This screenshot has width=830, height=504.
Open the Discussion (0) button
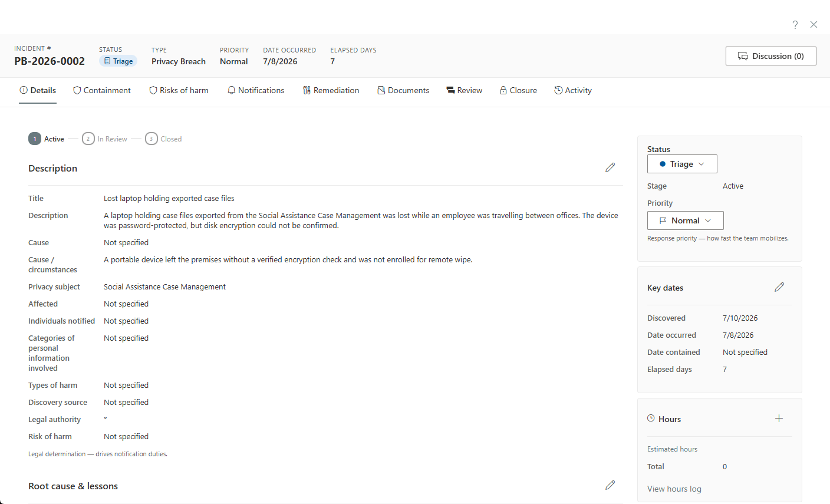tap(771, 56)
